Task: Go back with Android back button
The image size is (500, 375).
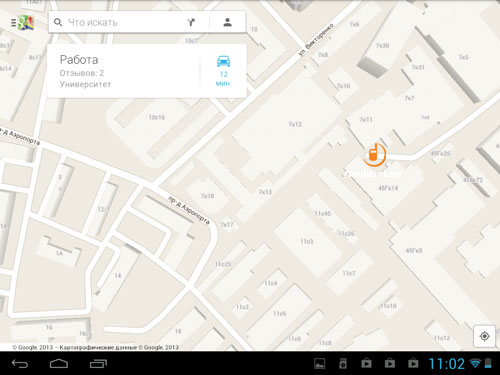Action: click(20, 364)
